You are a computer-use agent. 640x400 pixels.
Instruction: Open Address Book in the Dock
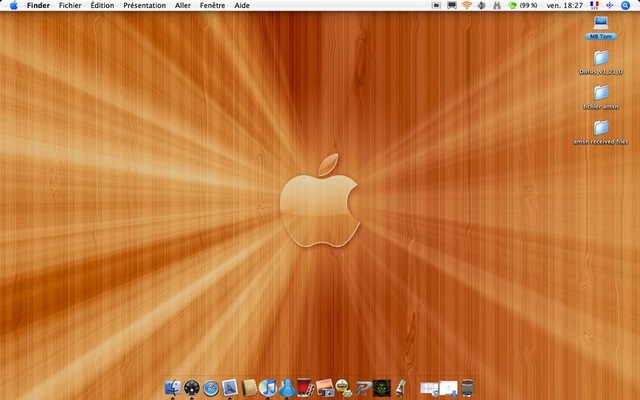pyautogui.click(x=249, y=388)
